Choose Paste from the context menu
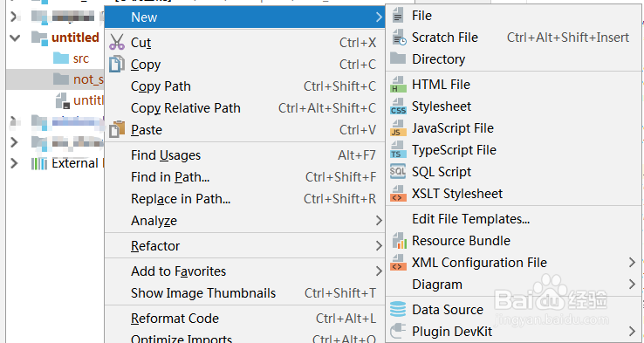The height and width of the screenshot is (343, 644). [x=245, y=130]
